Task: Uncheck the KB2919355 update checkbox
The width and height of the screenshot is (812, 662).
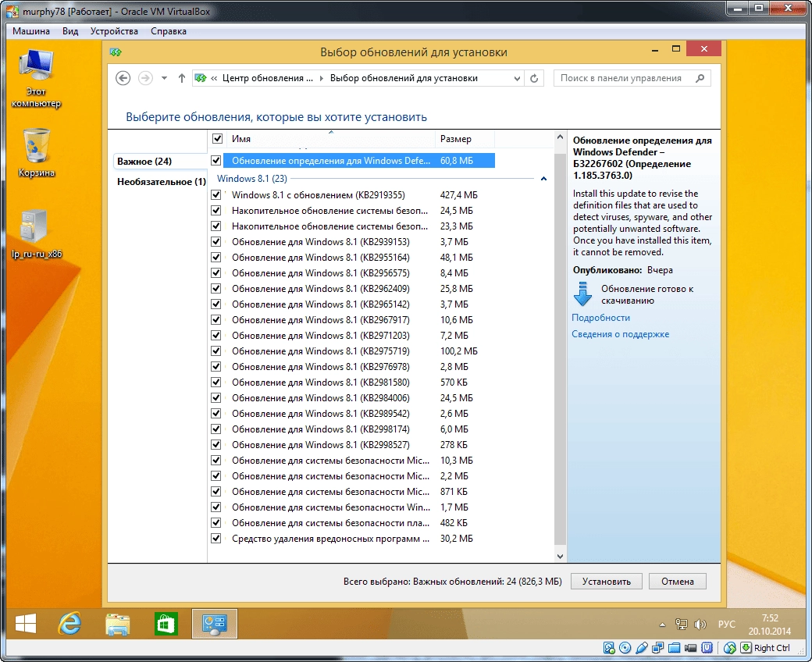Action: [x=216, y=195]
